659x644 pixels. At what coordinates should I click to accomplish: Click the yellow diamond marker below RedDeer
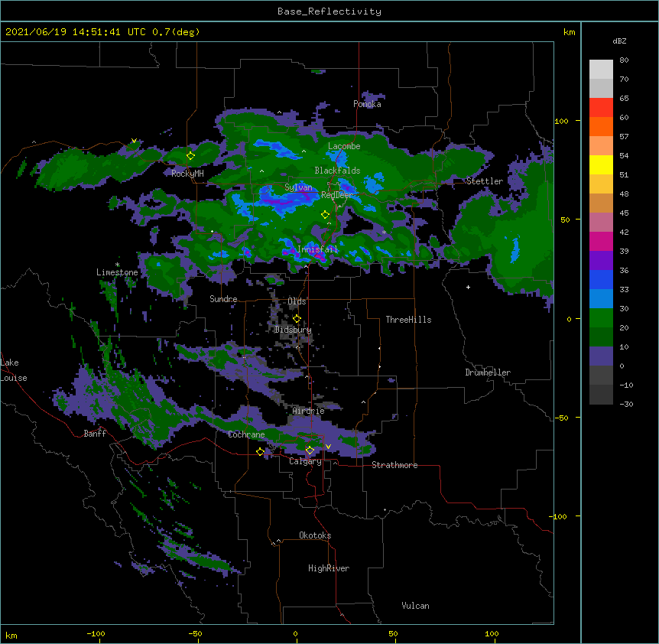(x=325, y=215)
